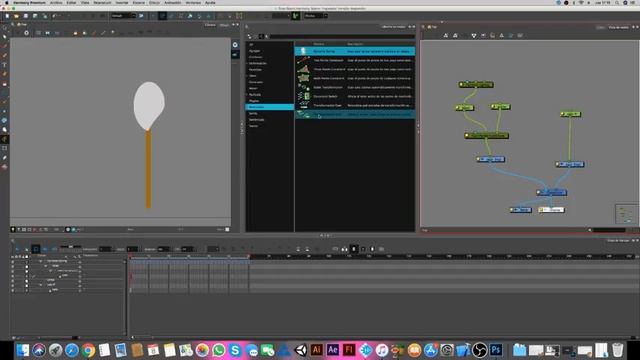Click the first icon in Node View toolbar
Screen dimensions: 640x360
click(x=446, y=36)
